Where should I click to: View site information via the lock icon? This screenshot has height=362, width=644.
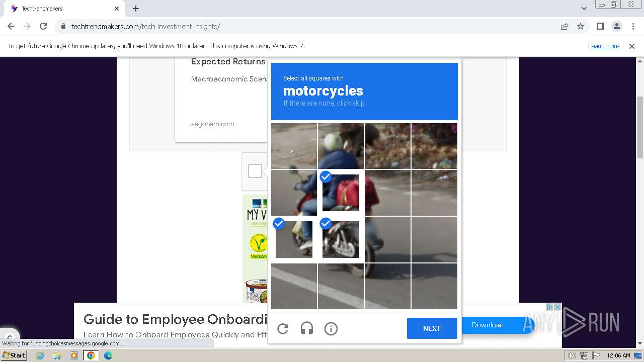click(x=63, y=26)
